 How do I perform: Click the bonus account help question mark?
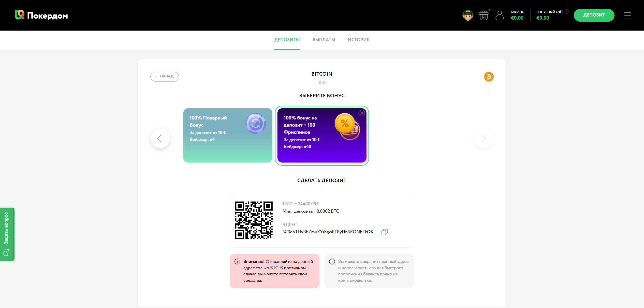tap(567, 11)
